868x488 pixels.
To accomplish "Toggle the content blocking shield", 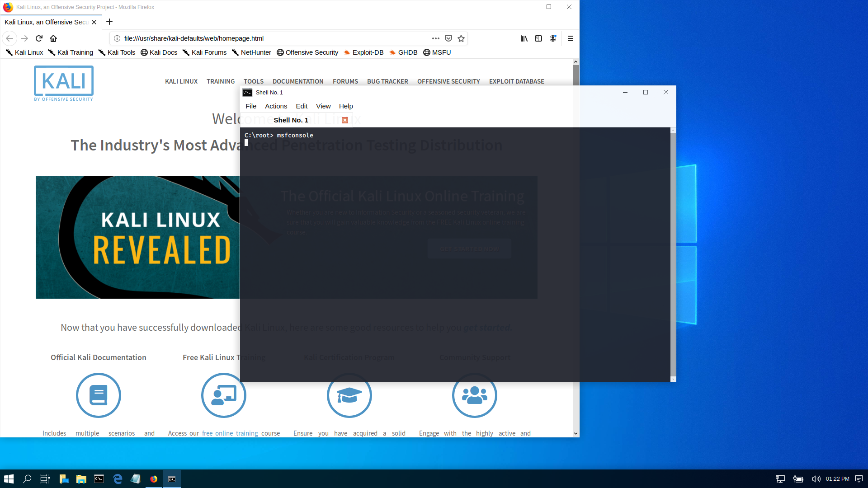I will (x=448, y=38).
